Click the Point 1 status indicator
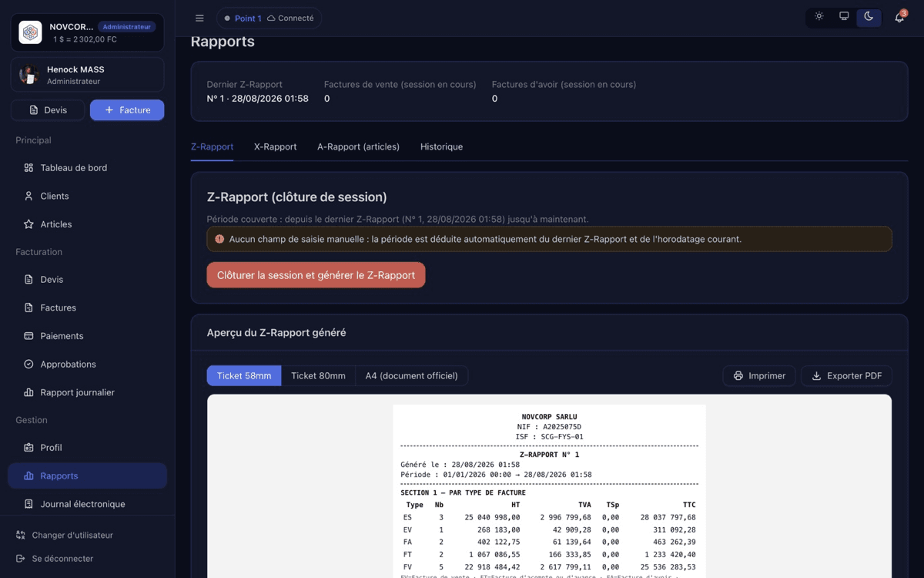The height and width of the screenshot is (578, 924). tap(243, 18)
